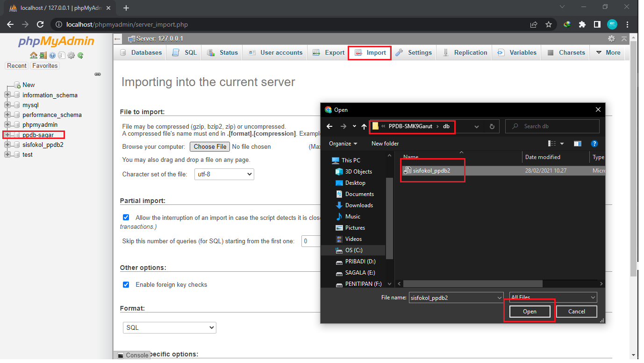Screen dimensions: 644x363
Task: Expand the test database node
Action: click(x=7, y=154)
